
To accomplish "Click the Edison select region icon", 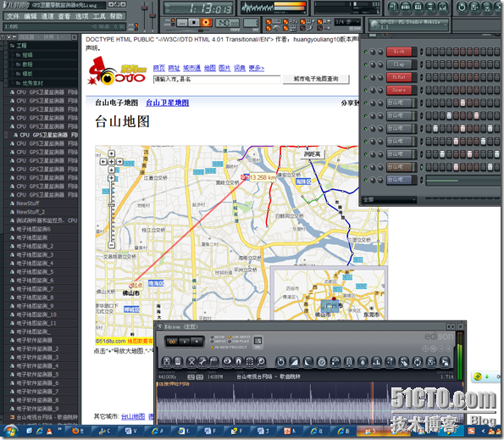I will tap(250, 362).
